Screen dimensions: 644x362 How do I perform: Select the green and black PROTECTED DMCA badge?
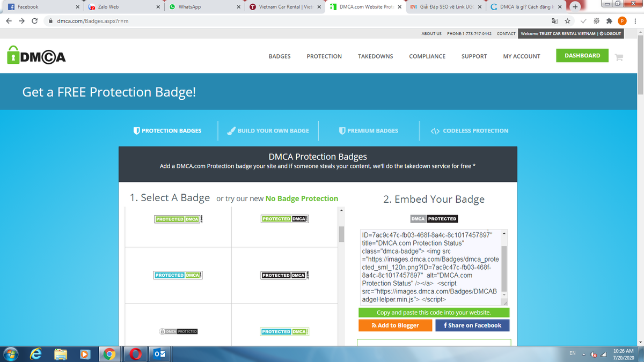pos(285,219)
